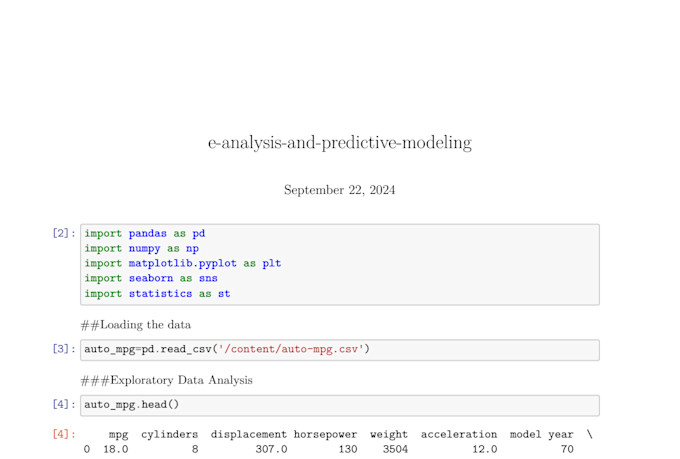Click the 'acceleration' column header
Screen dimensions: 680x459
[459, 434]
